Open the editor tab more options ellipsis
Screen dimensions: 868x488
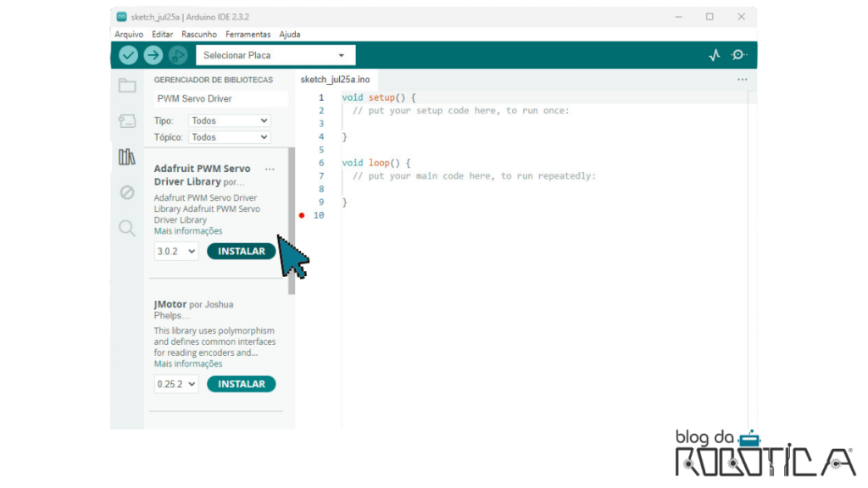[x=743, y=80]
